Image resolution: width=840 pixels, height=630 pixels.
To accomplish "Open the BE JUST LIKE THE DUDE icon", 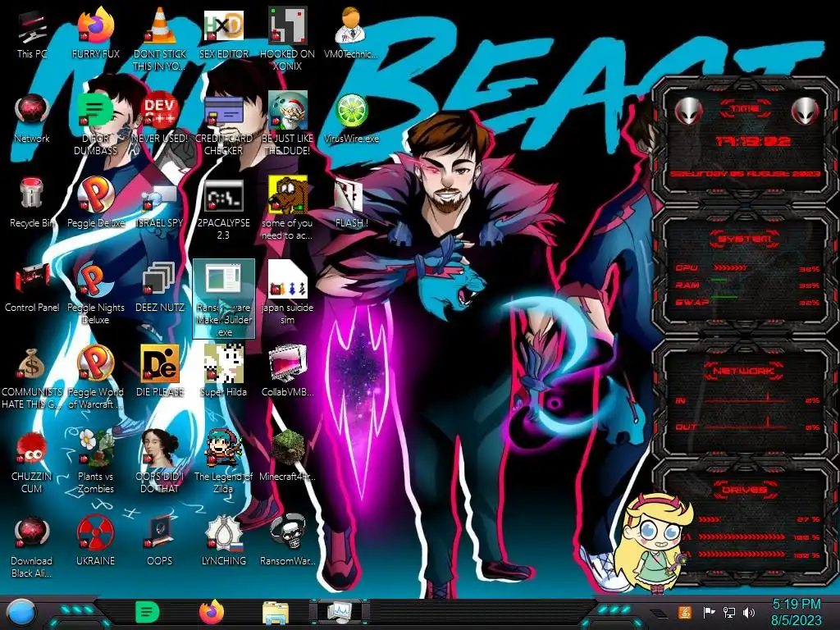I will click(x=288, y=112).
